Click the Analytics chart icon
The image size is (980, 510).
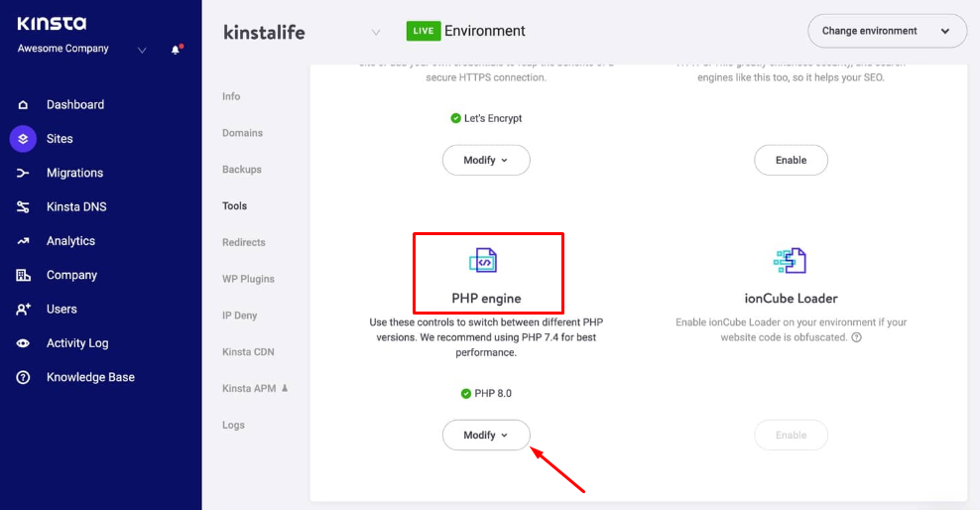(x=23, y=241)
